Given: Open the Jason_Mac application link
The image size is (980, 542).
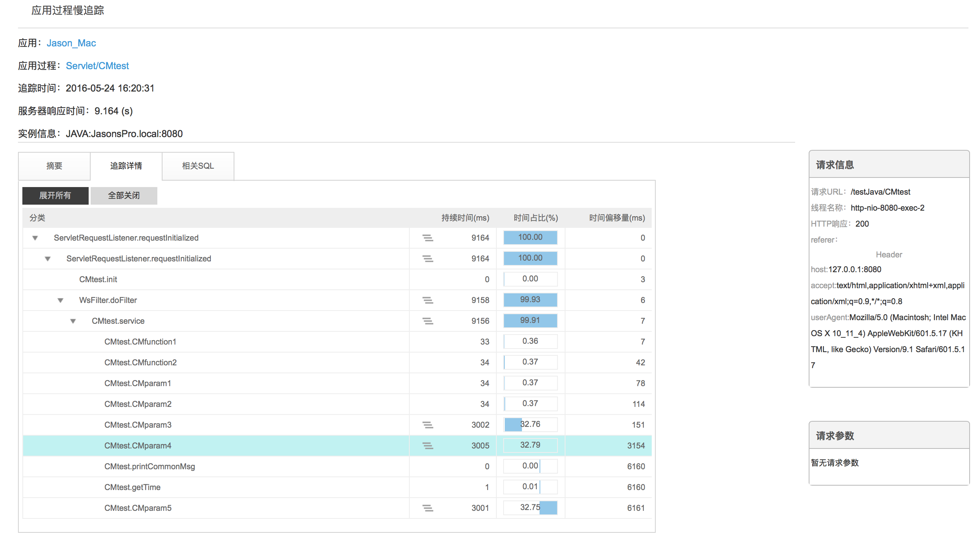Looking at the screenshot, I should click(71, 43).
